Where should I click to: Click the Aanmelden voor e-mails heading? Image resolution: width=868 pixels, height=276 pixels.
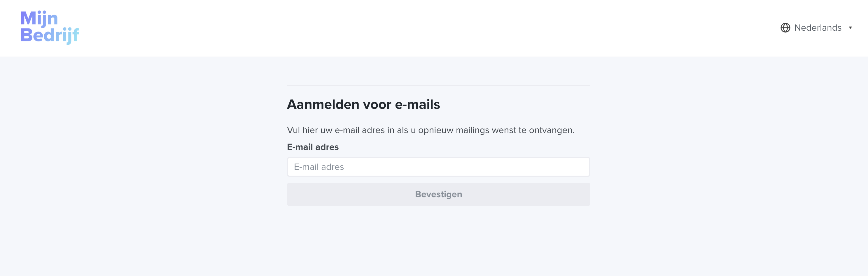pyautogui.click(x=363, y=104)
